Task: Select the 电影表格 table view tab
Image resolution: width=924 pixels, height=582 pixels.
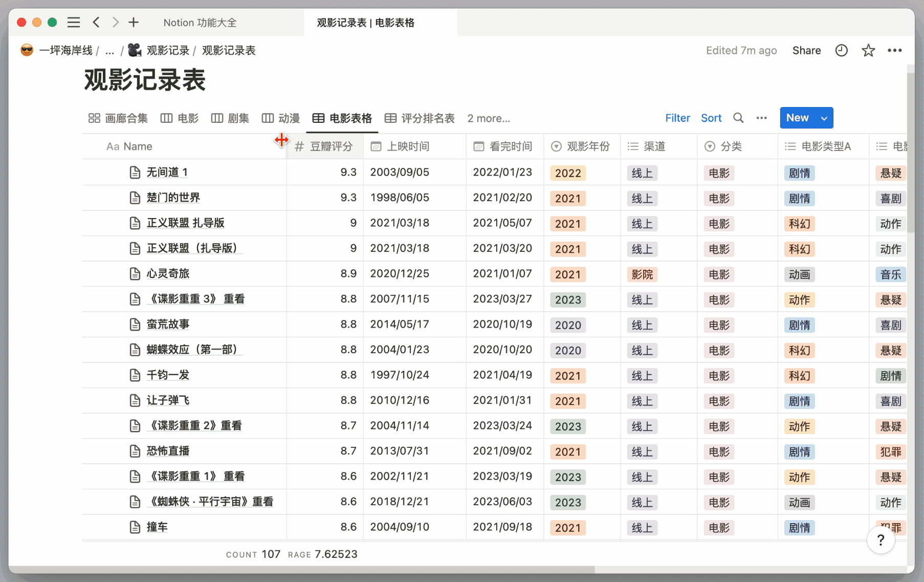Action: point(342,118)
